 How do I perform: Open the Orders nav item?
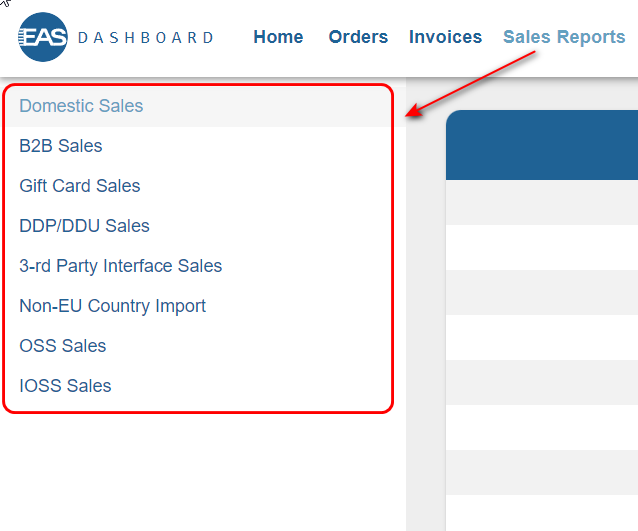[358, 37]
